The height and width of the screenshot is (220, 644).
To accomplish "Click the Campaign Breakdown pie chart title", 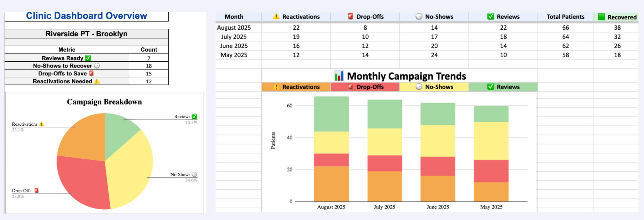I will click(105, 102).
